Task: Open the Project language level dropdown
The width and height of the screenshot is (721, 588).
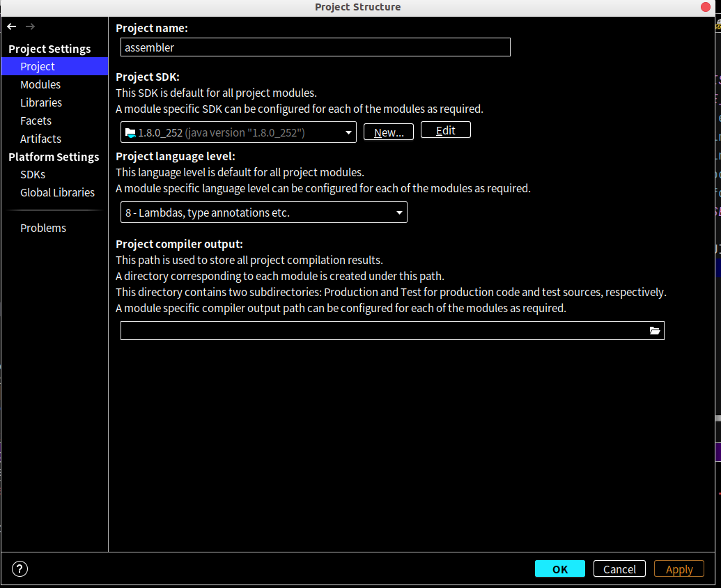Action: [x=263, y=212]
